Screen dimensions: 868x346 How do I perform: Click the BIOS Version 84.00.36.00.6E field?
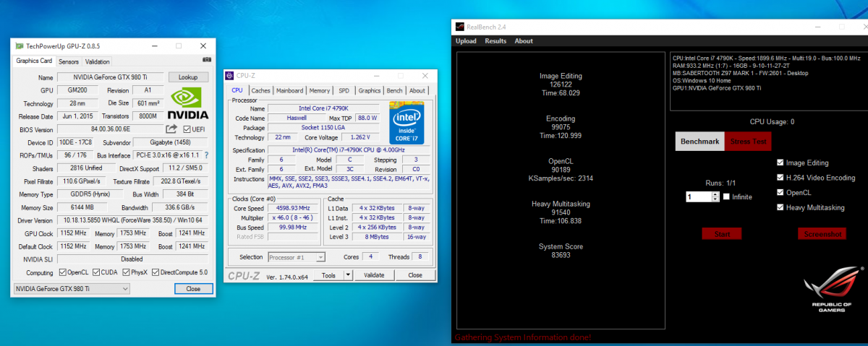(x=109, y=129)
